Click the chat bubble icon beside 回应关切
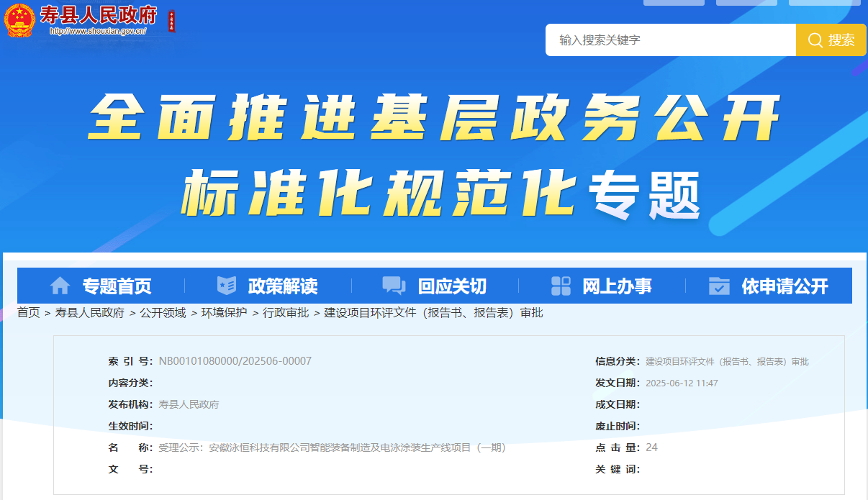The height and width of the screenshot is (500, 868). [x=394, y=286]
